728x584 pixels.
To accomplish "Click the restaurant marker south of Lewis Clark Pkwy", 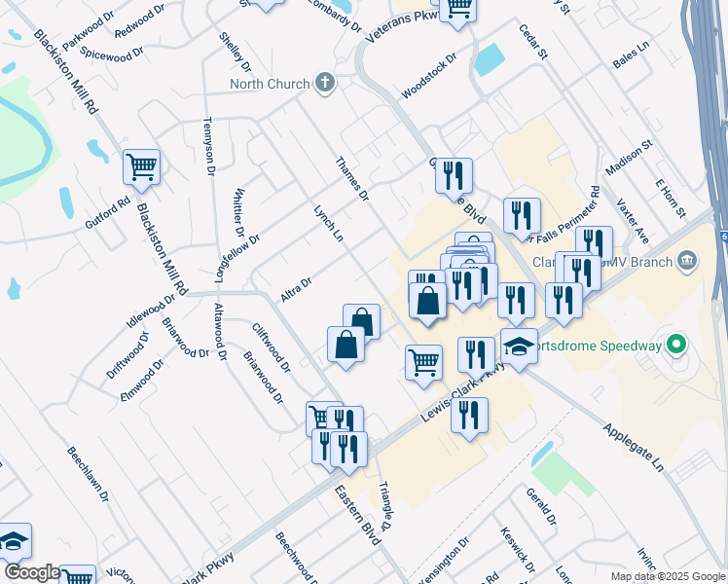I will pos(469,416).
